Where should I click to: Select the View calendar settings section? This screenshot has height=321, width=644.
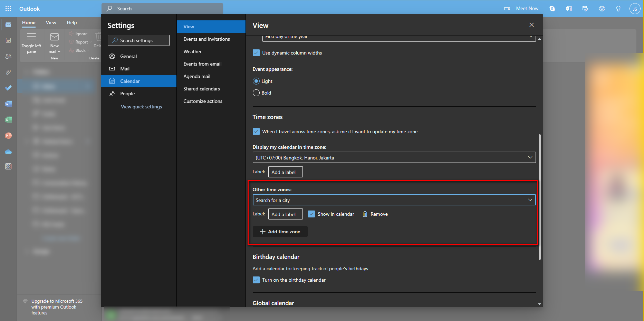211,27
